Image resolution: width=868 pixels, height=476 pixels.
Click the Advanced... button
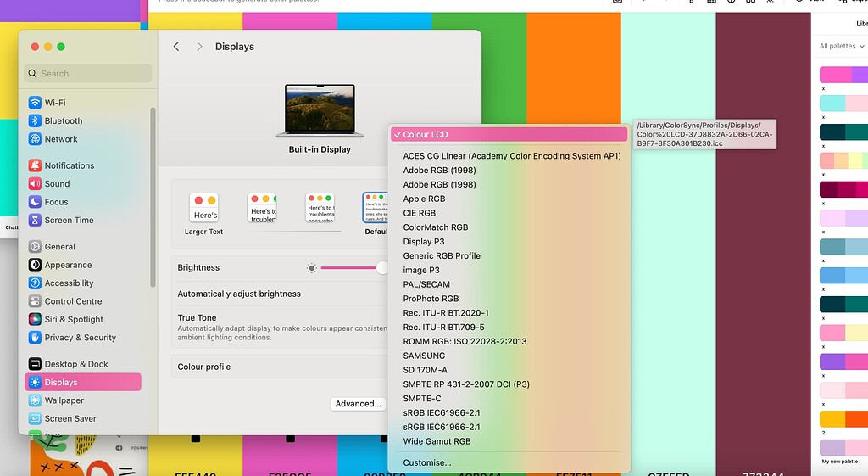click(x=359, y=403)
